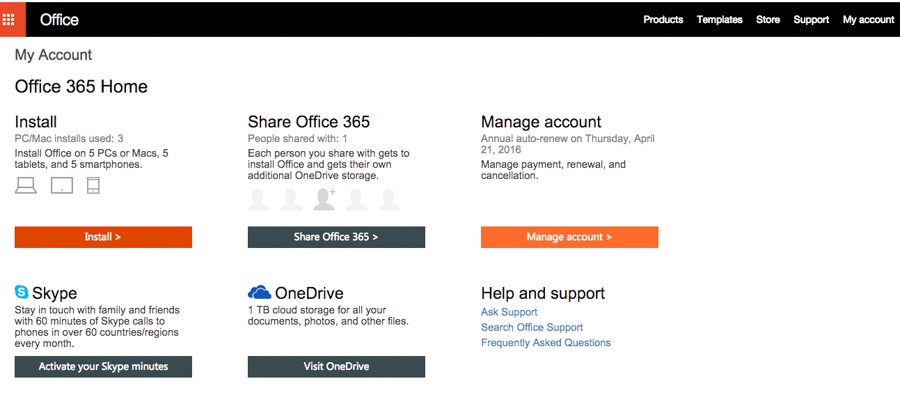Click the orange Manage account button
This screenshot has height=418, width=900.
point(569,237)
